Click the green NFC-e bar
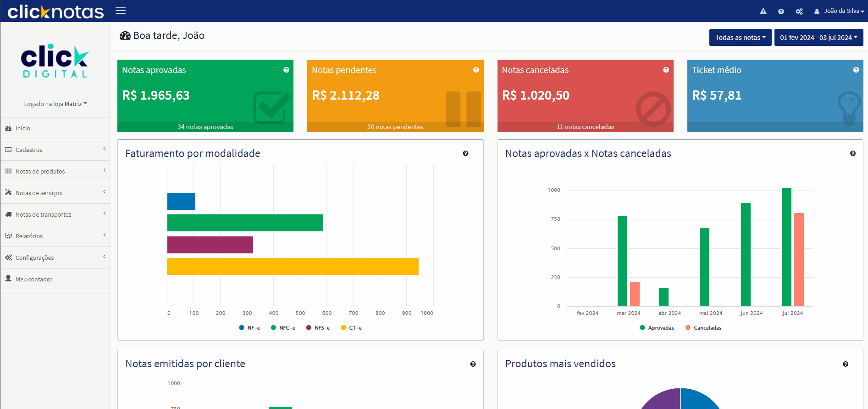This screenshot has width=868, height=409. [x=245, y=223]
